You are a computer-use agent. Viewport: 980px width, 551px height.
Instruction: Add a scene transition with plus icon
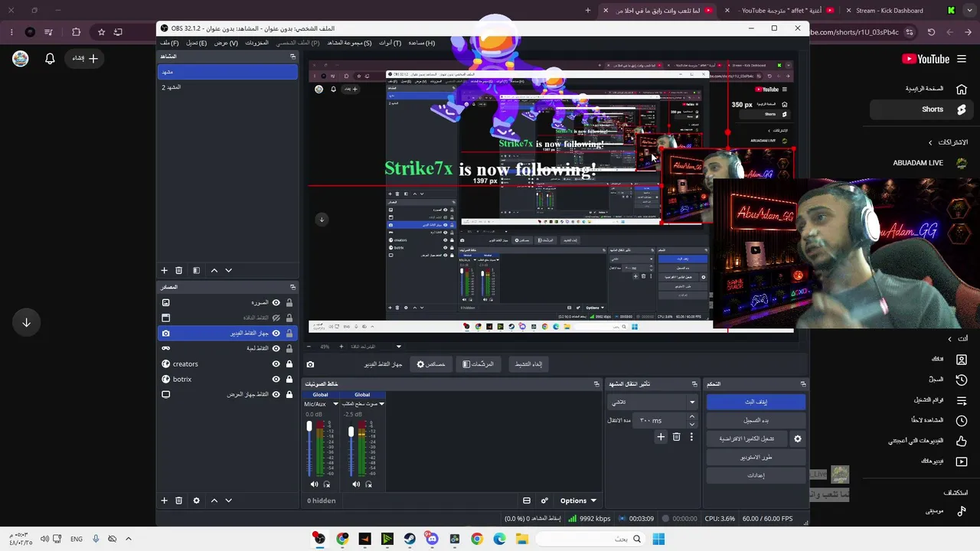click(x=661, y=437)
